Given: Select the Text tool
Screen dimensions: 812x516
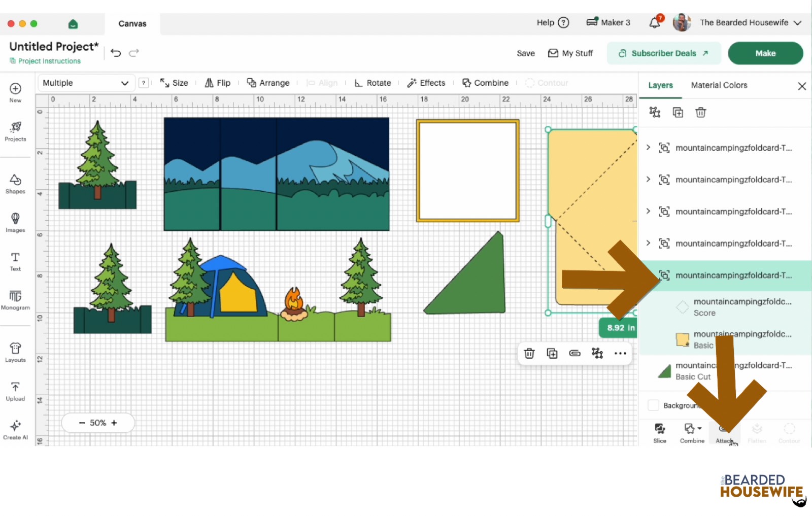Looking at the screenshot, I should click(x=15, y=261).
